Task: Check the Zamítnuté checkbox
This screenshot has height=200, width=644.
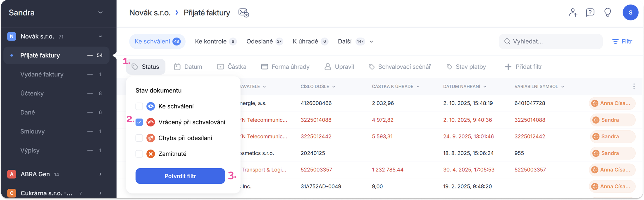Action: pos(139,154)
